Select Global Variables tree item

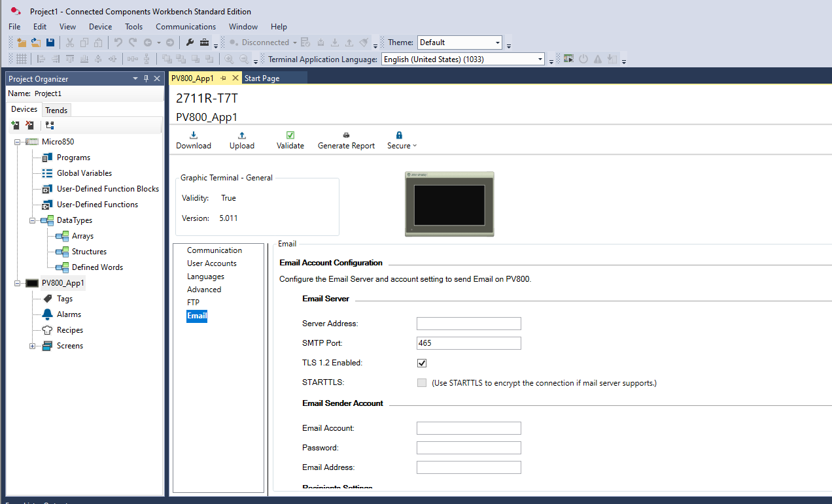84,173
